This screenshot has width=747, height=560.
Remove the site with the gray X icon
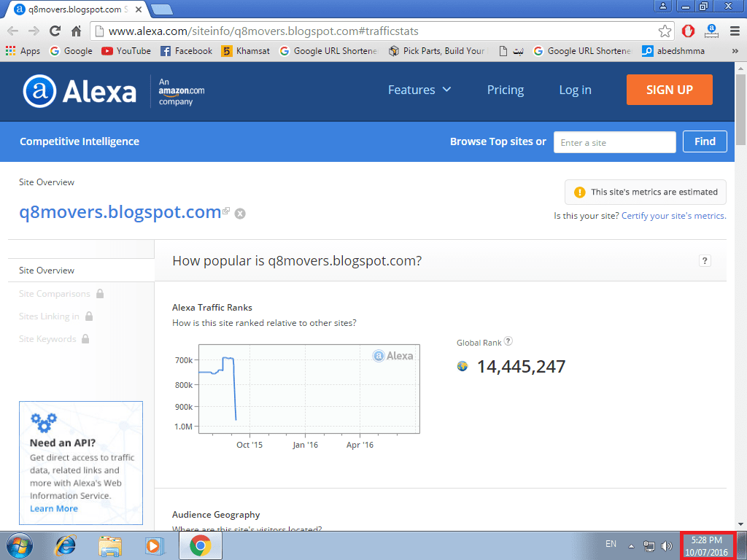(240, 214)
